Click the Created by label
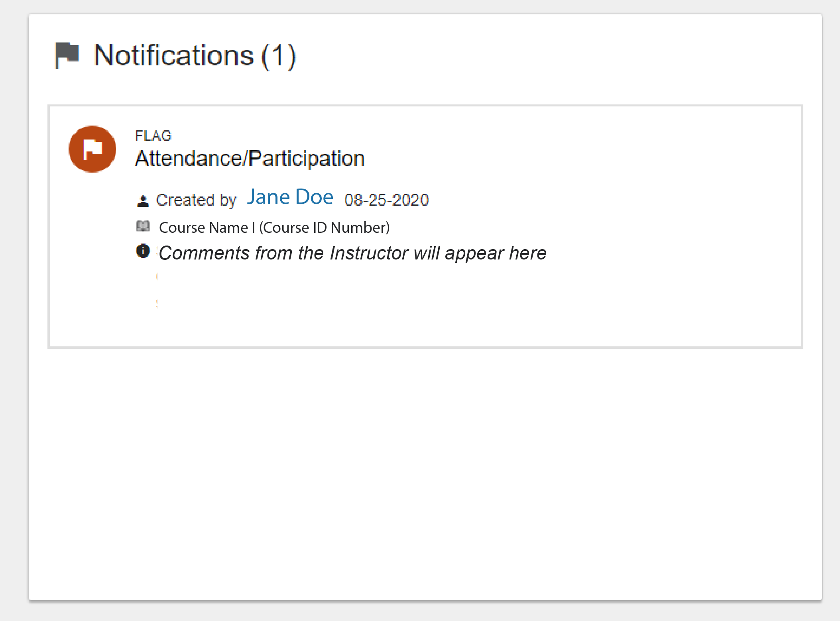This screenshot has height=621, width=840. (196, 200)
